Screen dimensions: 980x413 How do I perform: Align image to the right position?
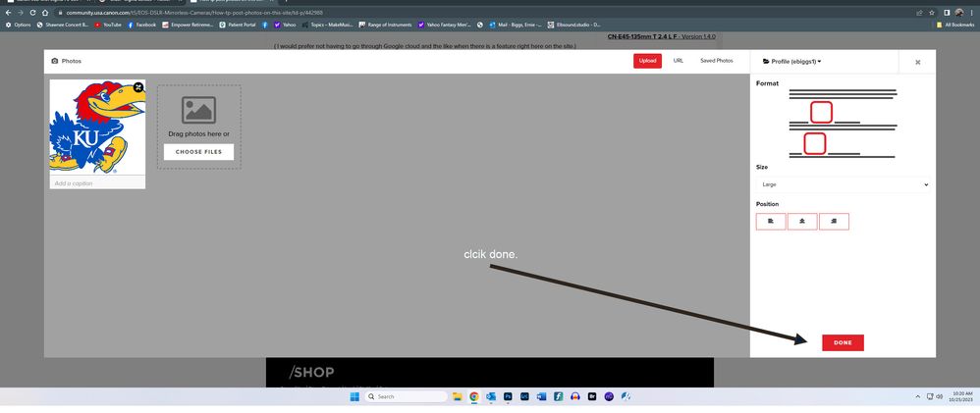(x=834, y=222)
